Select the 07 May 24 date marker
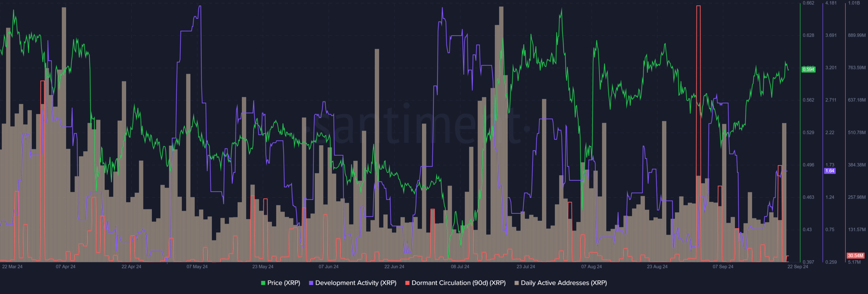 [197, 267]
